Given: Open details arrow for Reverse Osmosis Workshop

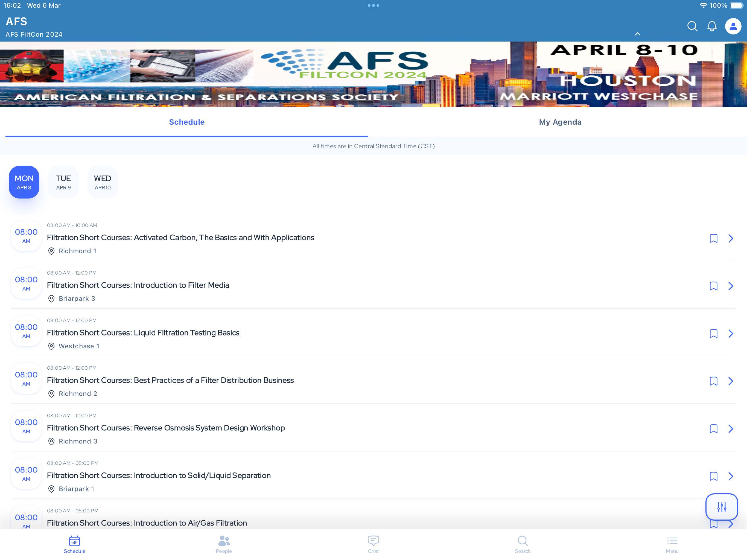Looking at the screenshot, I should tap(731, 429).
